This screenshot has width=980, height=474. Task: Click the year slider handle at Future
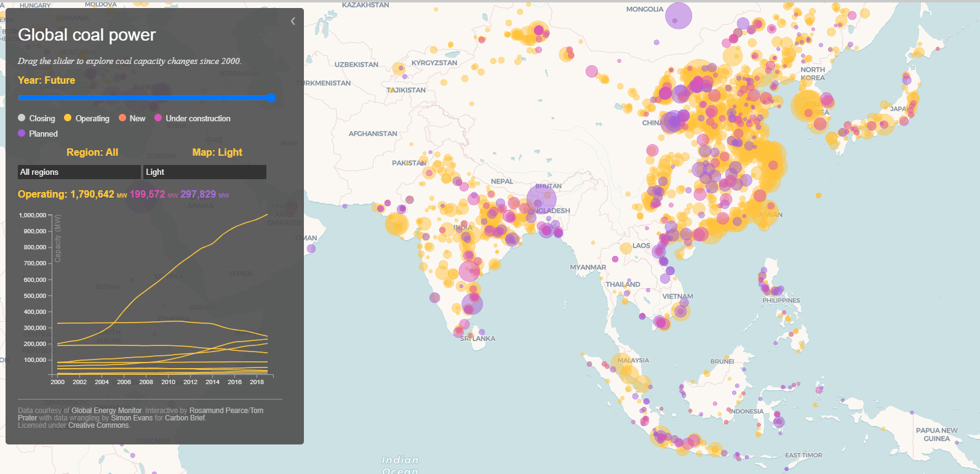point(271,97)
